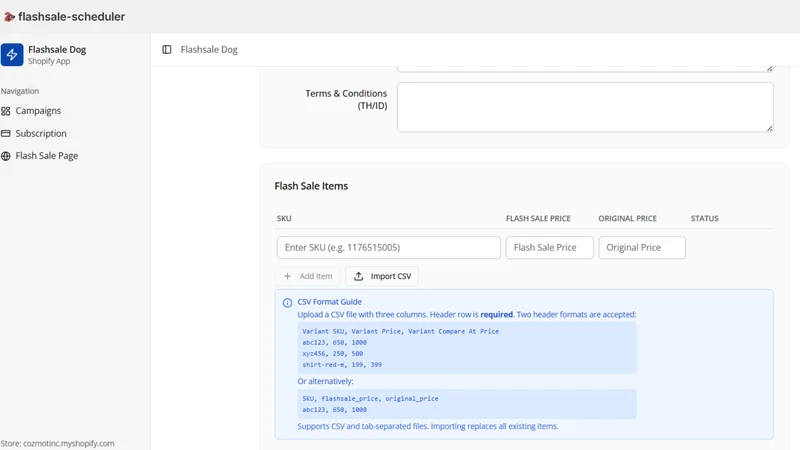The width and height of the screenshot is (800, 450).
Task: Click the blue lightning bolt app icon
Action: [x=12, y=55]
